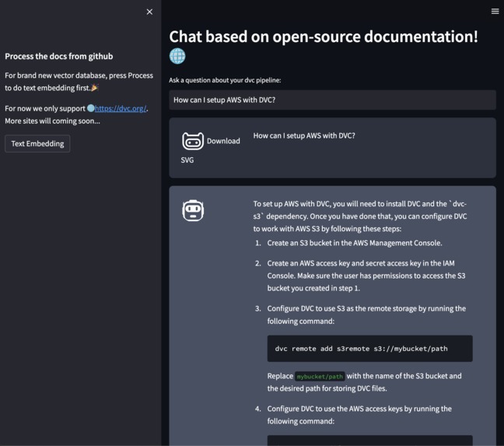
Task: Click the dvc remote add command code block
Action: [369, 349]
